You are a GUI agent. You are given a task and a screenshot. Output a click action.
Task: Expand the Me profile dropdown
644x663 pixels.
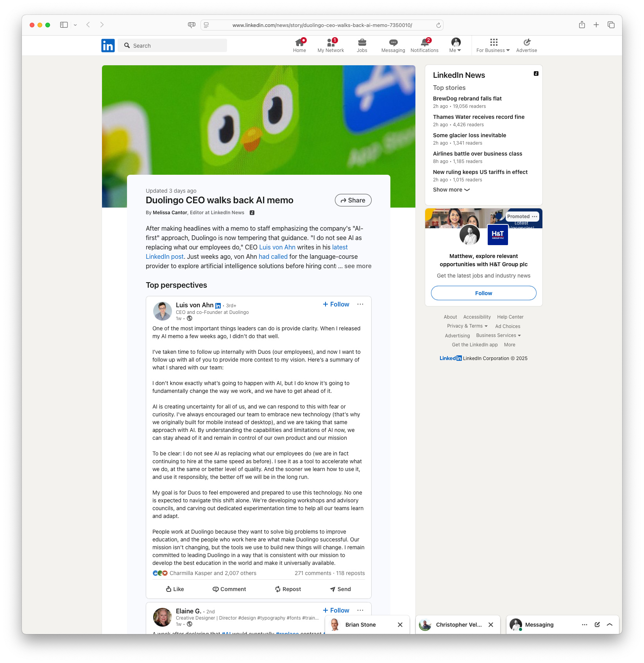coord(456,45)
